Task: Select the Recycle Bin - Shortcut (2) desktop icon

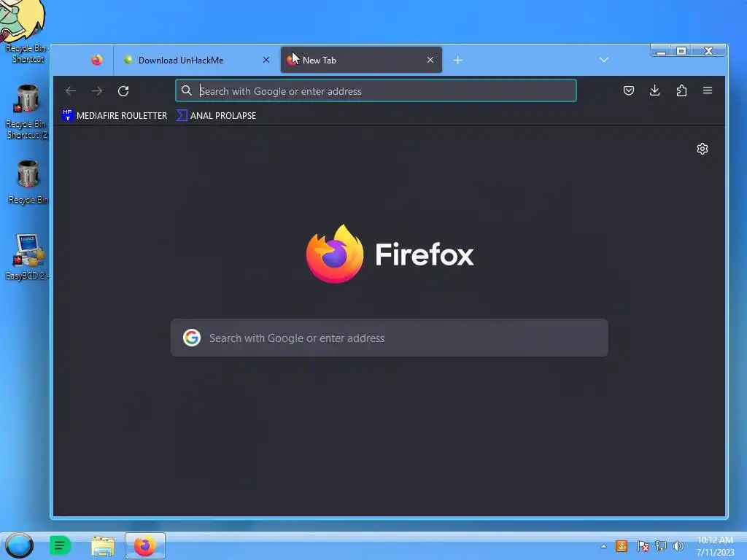Action: pos(27,112)
